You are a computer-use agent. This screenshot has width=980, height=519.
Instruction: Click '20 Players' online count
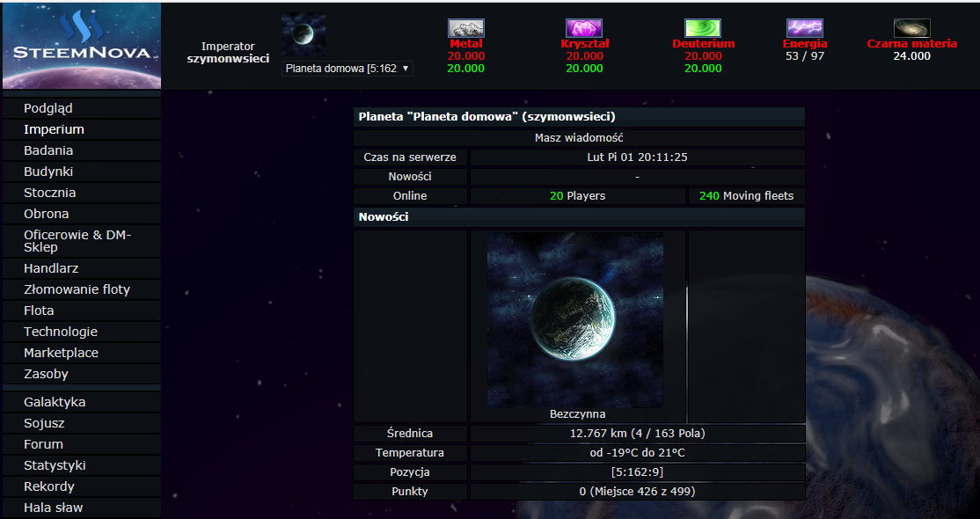577,195
